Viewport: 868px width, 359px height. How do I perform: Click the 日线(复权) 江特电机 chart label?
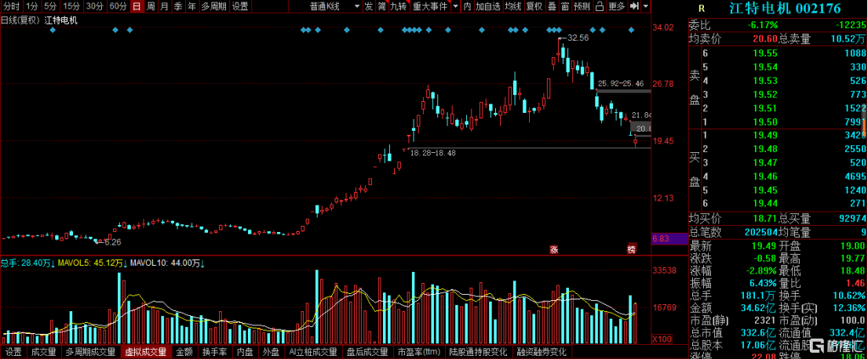point(39,20)
